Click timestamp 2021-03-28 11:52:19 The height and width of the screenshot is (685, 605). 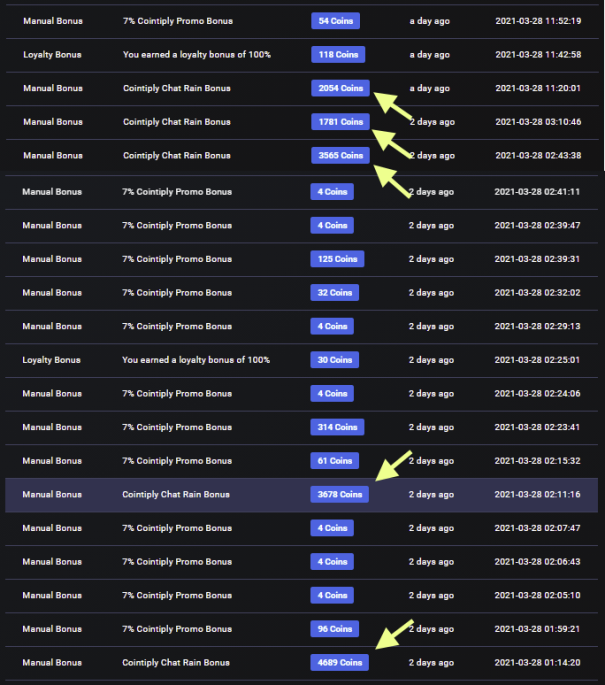pos(538,21)
